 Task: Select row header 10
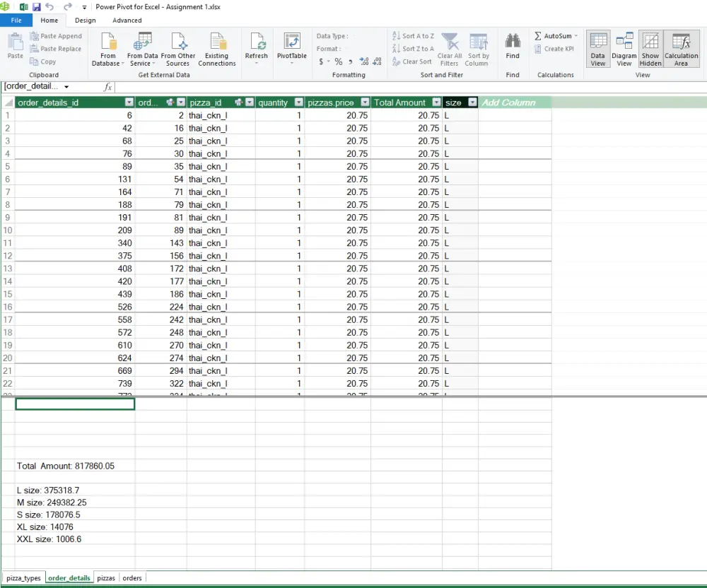tap(8, 230)
